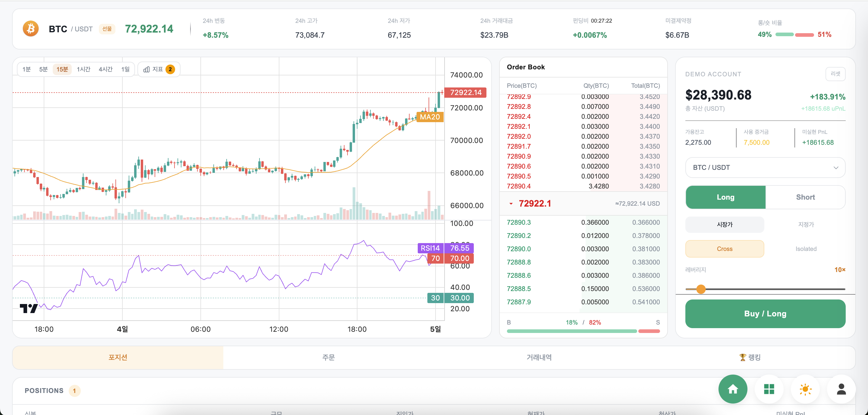Open the user profile icon

point(841,389)
